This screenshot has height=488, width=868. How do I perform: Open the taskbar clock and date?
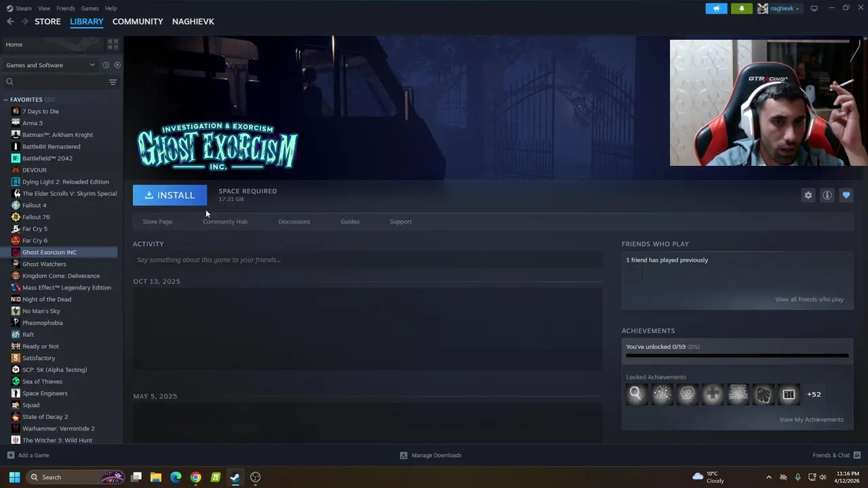847,477
